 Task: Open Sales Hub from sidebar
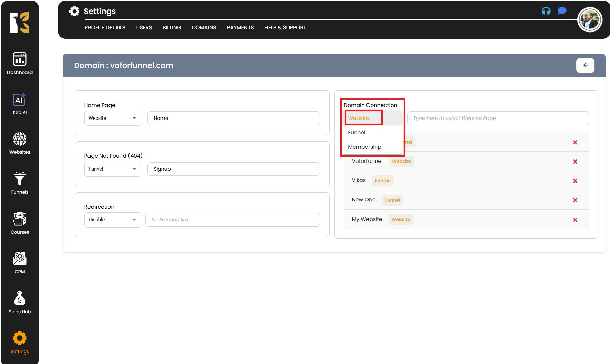(x=20, y=302)
